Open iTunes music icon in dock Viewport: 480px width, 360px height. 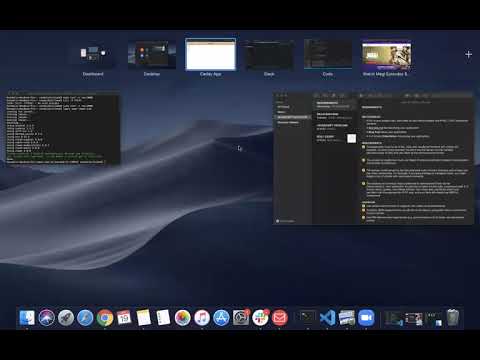[202, 318]
